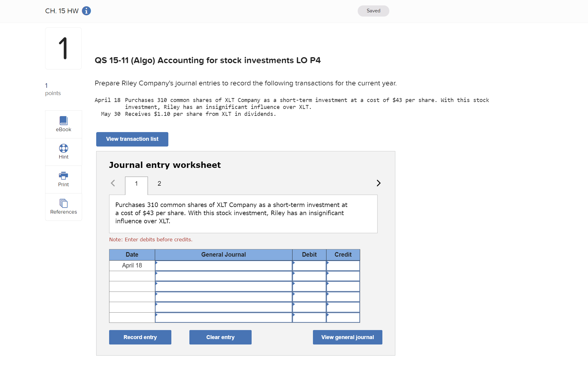
Task: Open the References panel
Action: point(63,206)
